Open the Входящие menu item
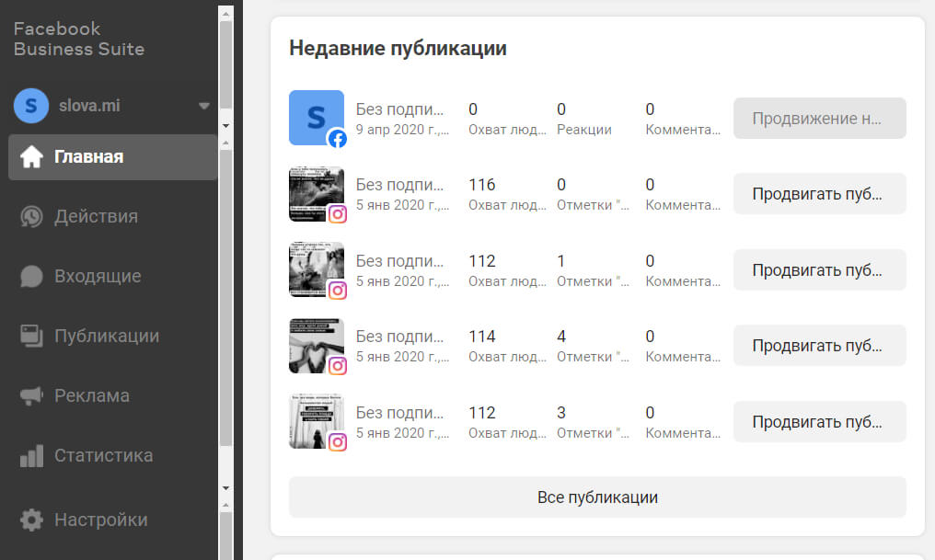The image size is (935, 560). (98, 277)
